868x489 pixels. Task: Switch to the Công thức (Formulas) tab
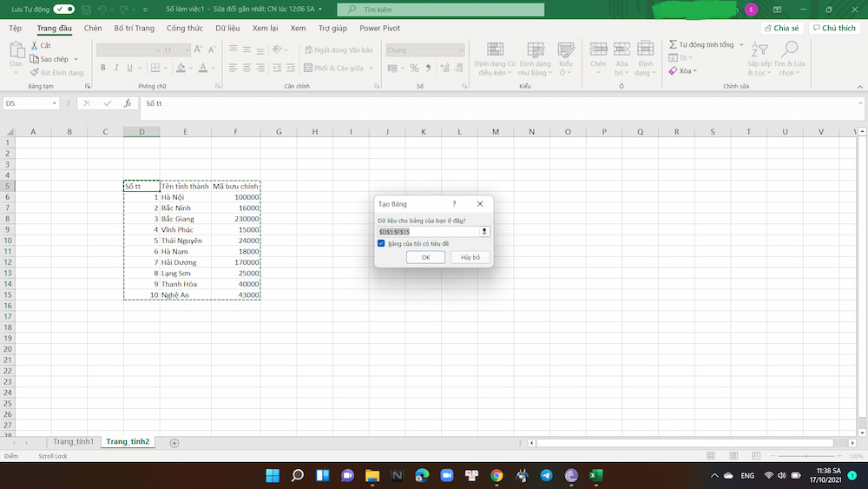pos(184,29)
